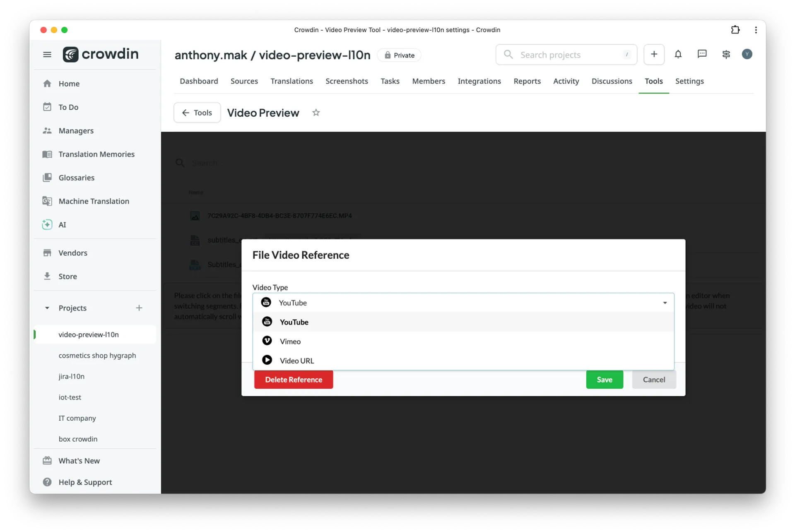This screenshot has height=532, width=795.
Task: Open the cosmetics shop hygraph project
Action: [x=97, y=356]
